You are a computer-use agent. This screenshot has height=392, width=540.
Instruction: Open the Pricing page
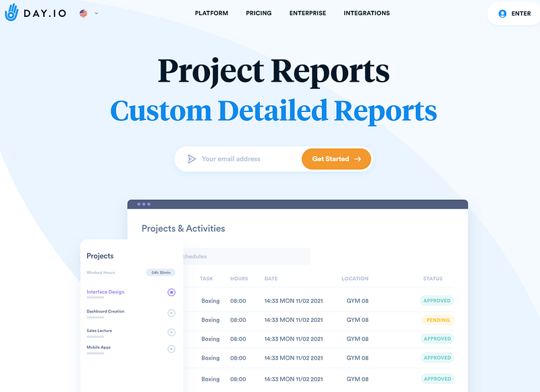click(x=259, y=13)
